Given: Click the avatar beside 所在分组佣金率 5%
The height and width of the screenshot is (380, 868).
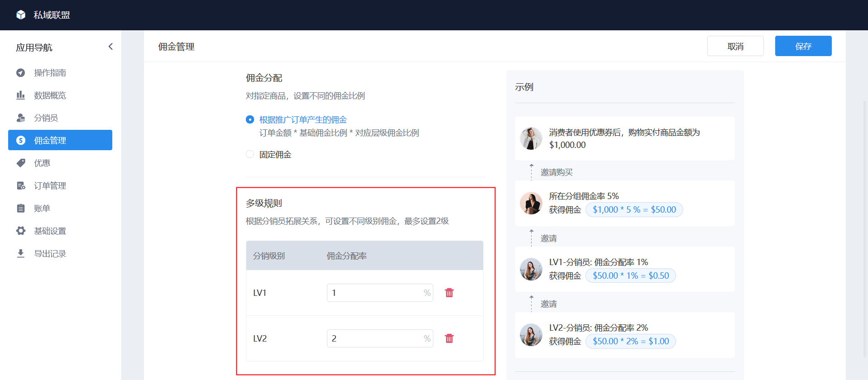Looking at the screenshot, I should point(531,203).
